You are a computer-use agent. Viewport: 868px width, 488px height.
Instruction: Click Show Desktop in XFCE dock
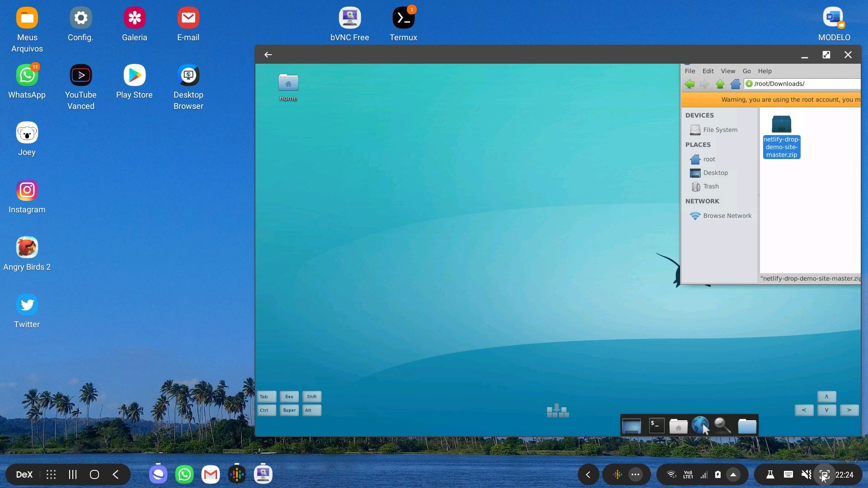click(x=632, y=426)
